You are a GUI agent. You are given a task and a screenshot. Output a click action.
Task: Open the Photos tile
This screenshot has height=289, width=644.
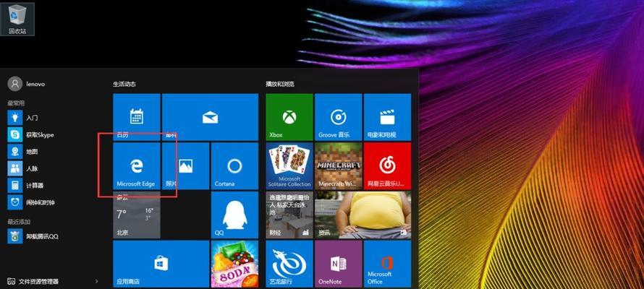(185, 165)
